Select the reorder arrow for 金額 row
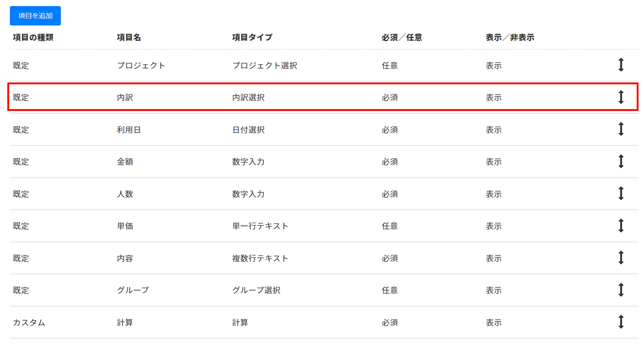Screen dimensions: 644x362 (x=621, y=161)
